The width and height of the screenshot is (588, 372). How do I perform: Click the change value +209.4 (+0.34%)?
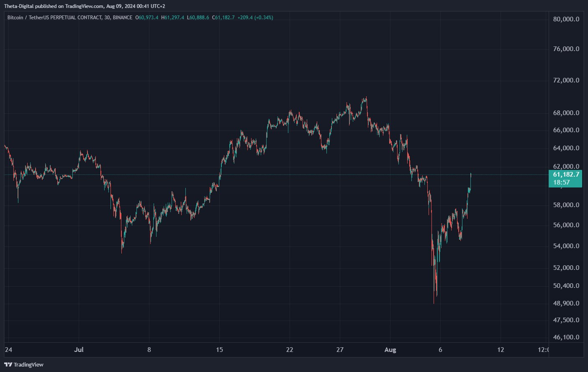pos(255,18)
